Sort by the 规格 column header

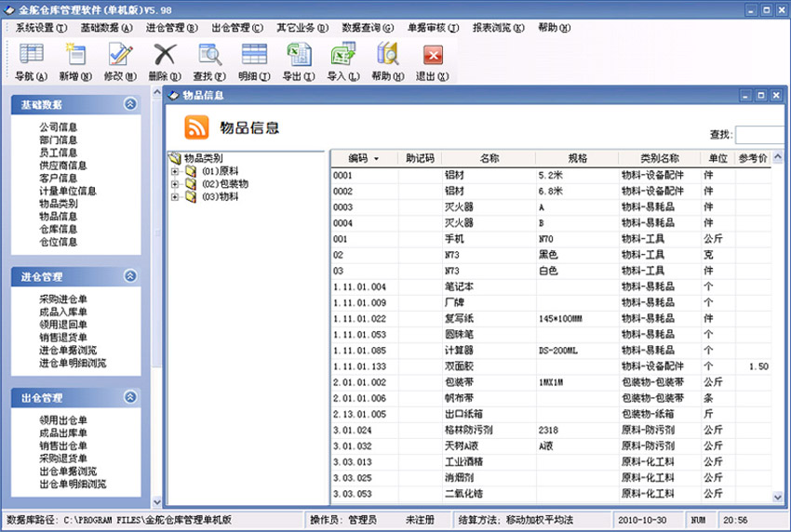coord(577,158)
